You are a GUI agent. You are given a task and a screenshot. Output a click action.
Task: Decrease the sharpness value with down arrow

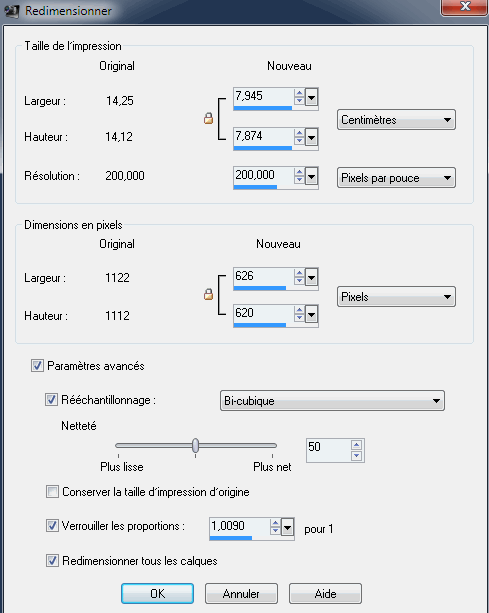click(356, 455)
